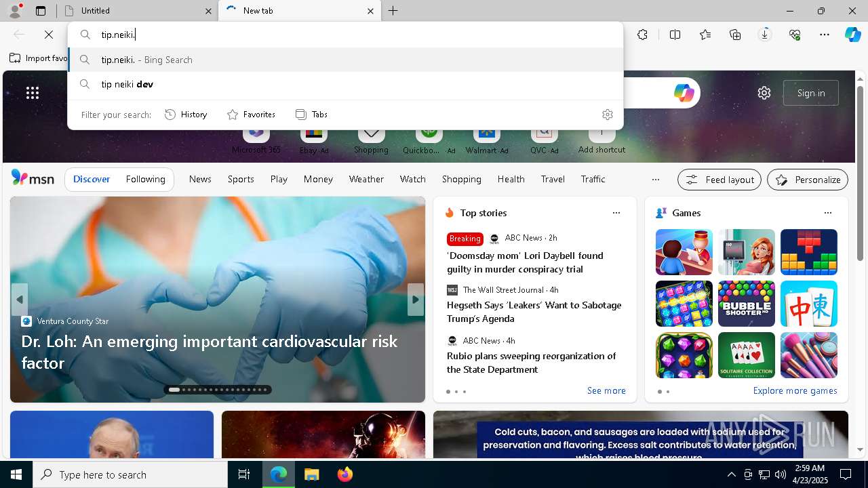Launch the Mahjong tiles game

[809, 304]
